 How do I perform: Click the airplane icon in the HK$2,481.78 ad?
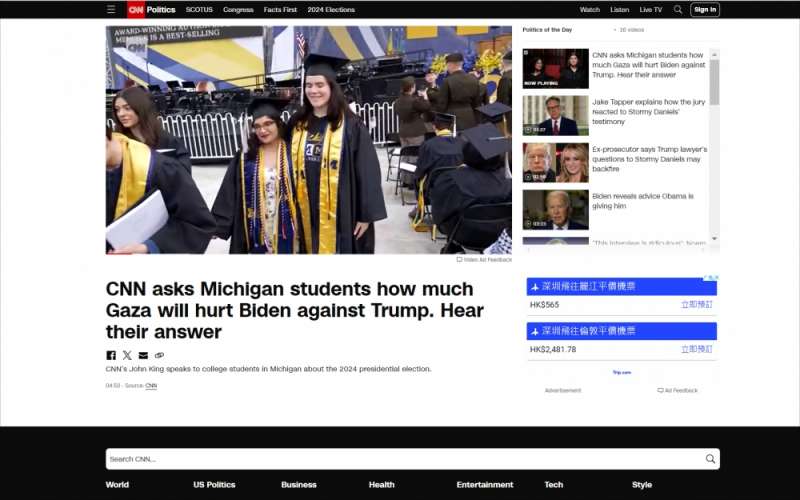coord(535,332)
